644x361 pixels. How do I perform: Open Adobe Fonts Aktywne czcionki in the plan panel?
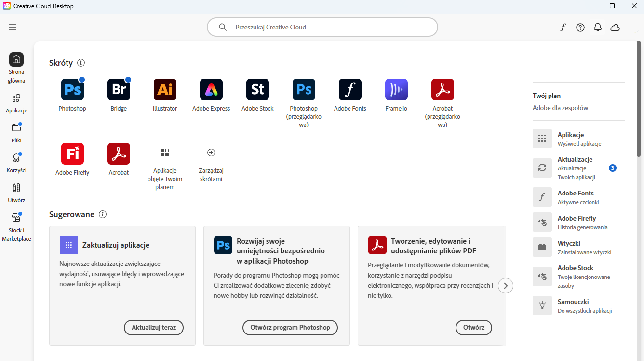pos(579,197)
